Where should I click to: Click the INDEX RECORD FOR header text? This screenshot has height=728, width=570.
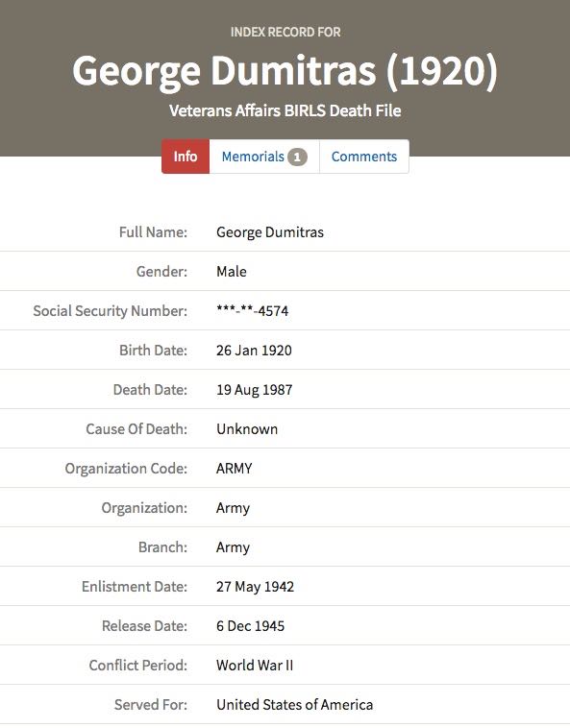[x=285, y=32]
